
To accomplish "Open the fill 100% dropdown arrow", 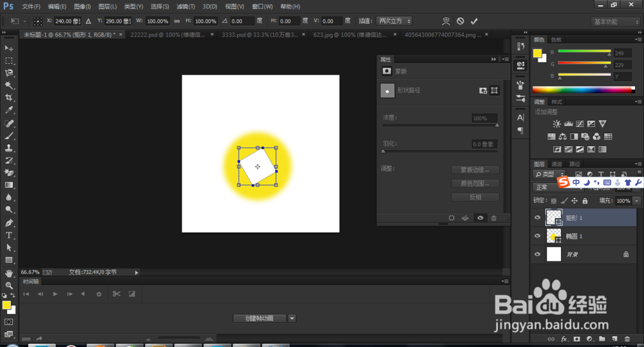I will (x=637, y=201).
